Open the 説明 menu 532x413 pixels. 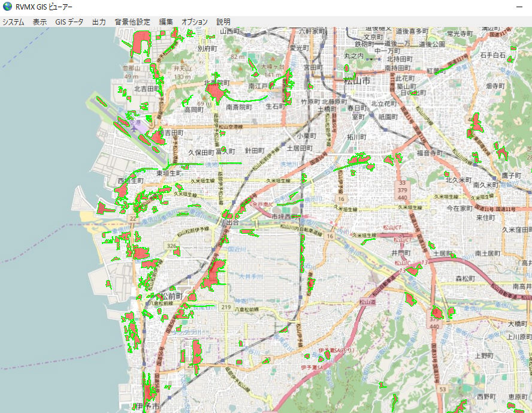point(223,22)
